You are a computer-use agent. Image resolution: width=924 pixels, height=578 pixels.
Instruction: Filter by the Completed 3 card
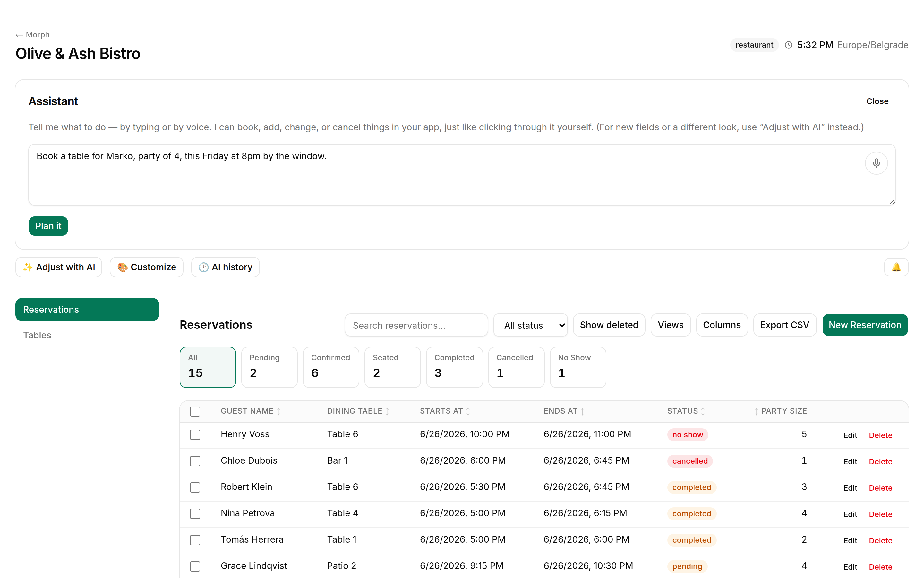coord(454,367)
